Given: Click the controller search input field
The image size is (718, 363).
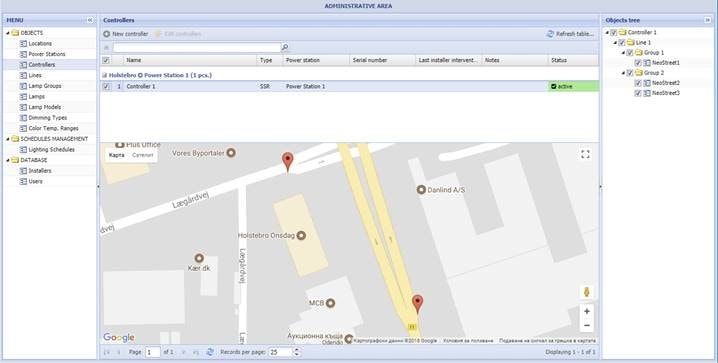Looking at the screenshot, I should pos(197,48).
